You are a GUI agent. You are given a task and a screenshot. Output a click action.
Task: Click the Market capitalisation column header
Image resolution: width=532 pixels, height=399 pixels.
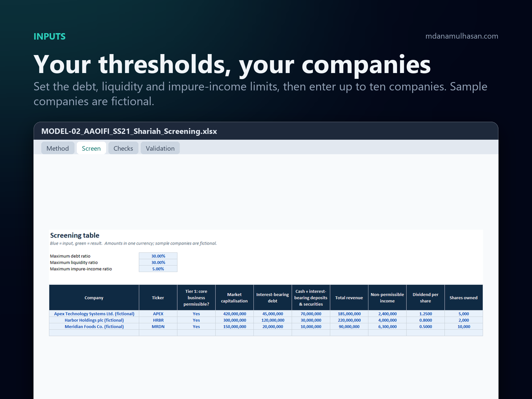234,298
